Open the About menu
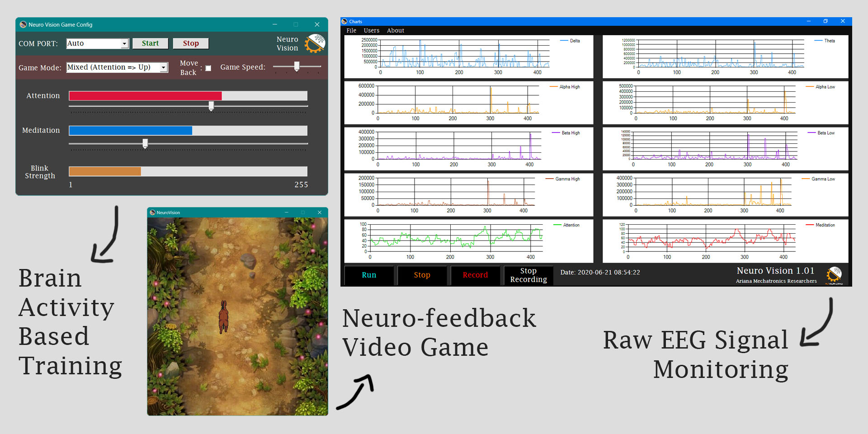Viewport: 868px width, 434px height. tap(395, 31)
